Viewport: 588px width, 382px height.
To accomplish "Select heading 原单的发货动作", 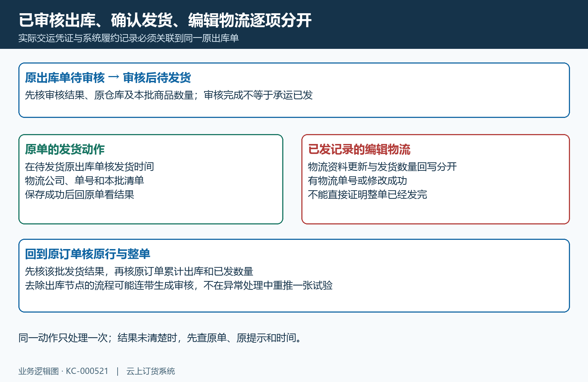I will click(65, 149).
